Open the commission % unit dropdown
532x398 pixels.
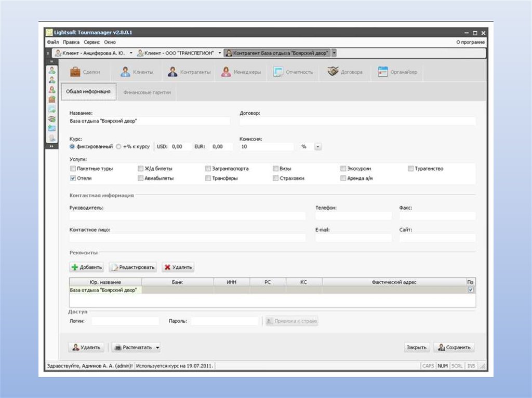coord(318,147)
